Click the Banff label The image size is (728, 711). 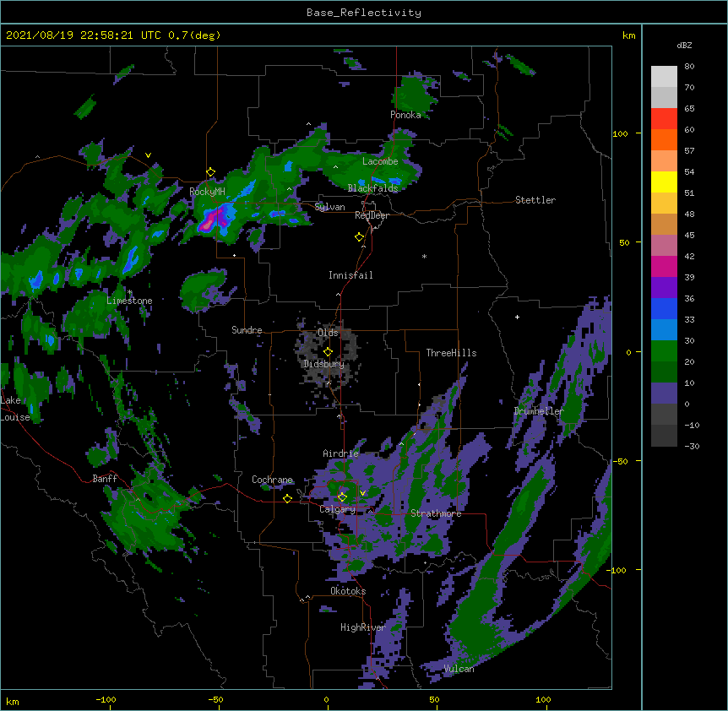[105, 479]
